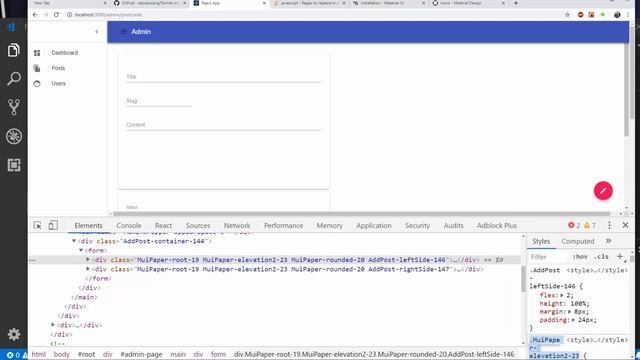This screenshot has width=640, height=360.
Task: Click the red error count badge
Action: tap(574, 225)
